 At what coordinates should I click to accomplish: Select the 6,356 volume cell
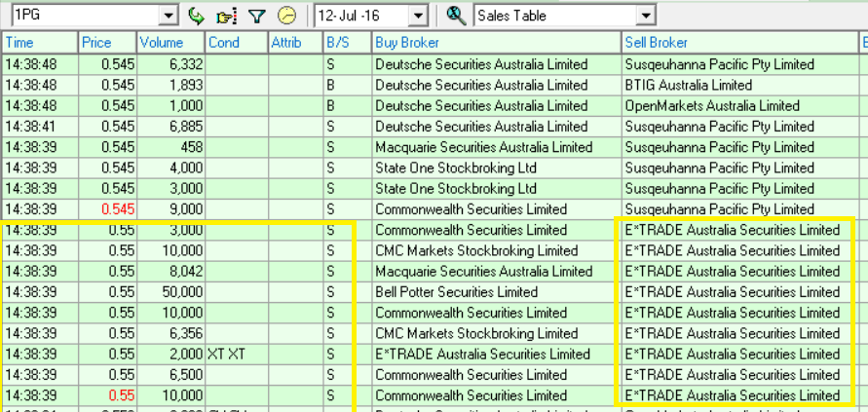170,333
